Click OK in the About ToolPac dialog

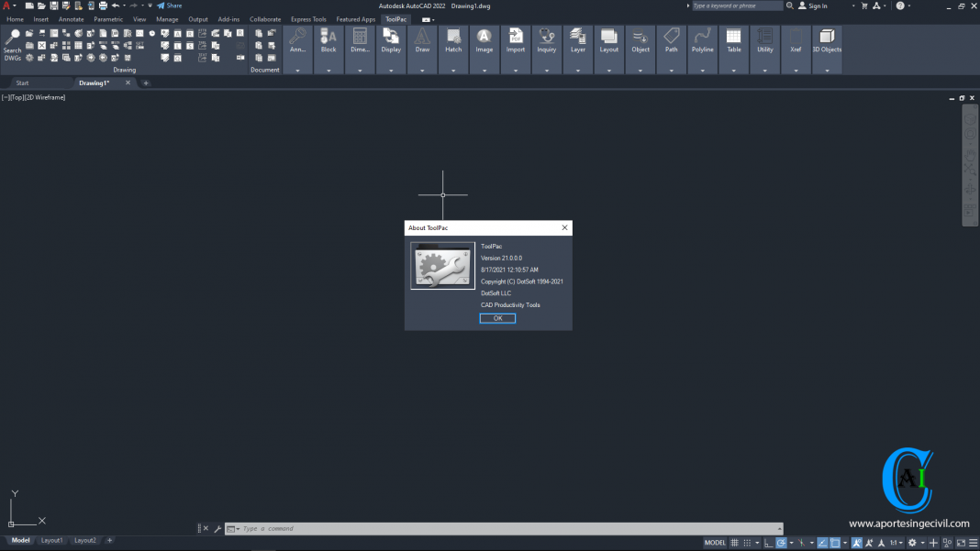coord(496,317)
